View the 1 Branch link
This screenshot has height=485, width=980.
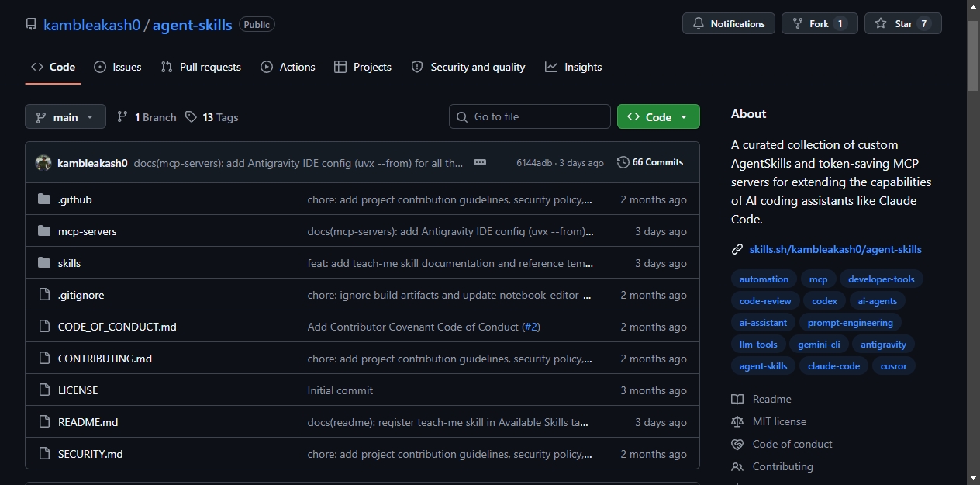[x=147, y=117]
